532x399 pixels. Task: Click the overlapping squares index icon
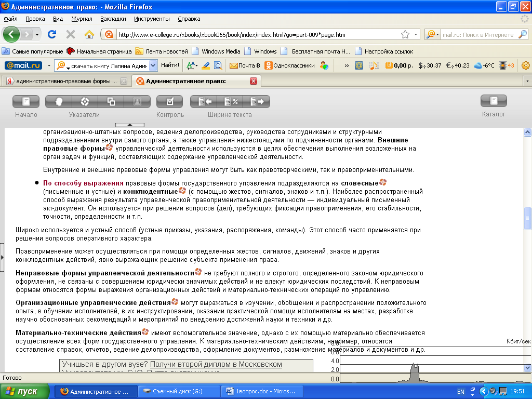pos(111,101)
